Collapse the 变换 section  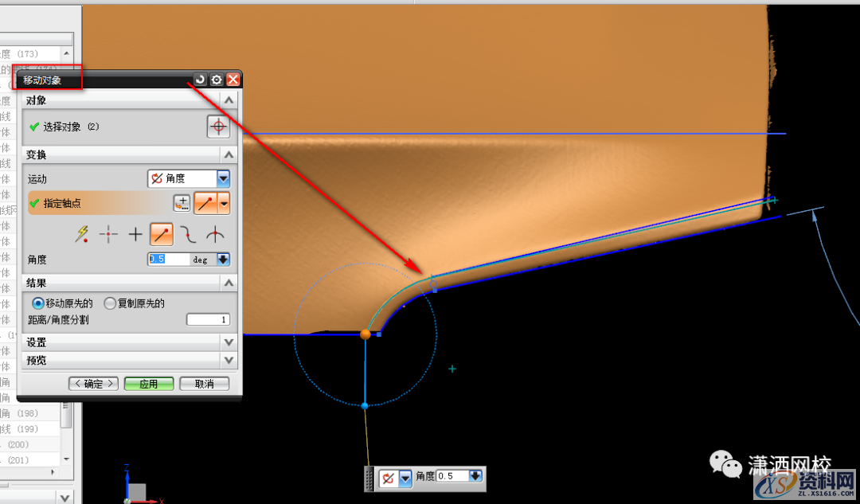pos(229,154)
